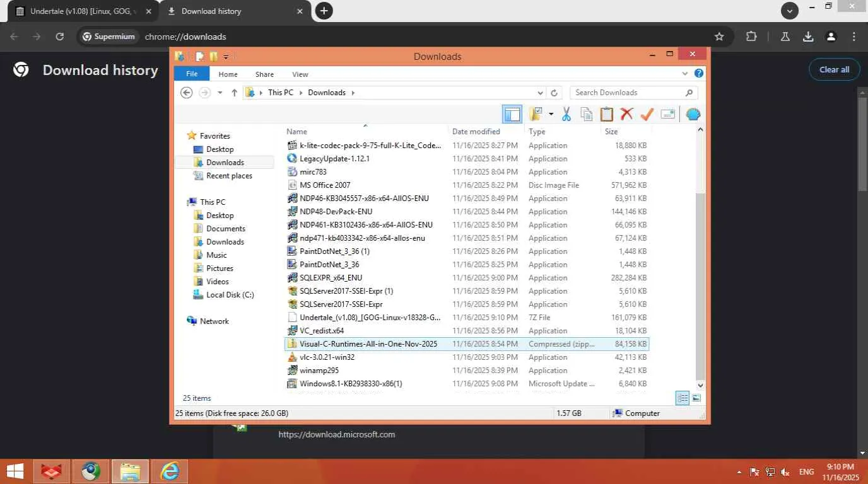868x484 pixels.
Task: Click the Search Downloads box
Action: [633, 93]
